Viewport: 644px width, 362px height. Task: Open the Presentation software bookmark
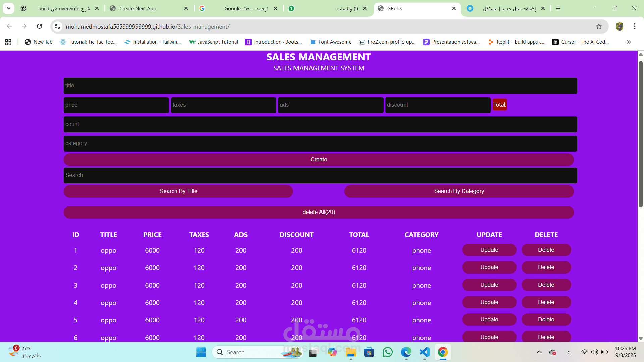pyautogui.click(x=452, y=42)
